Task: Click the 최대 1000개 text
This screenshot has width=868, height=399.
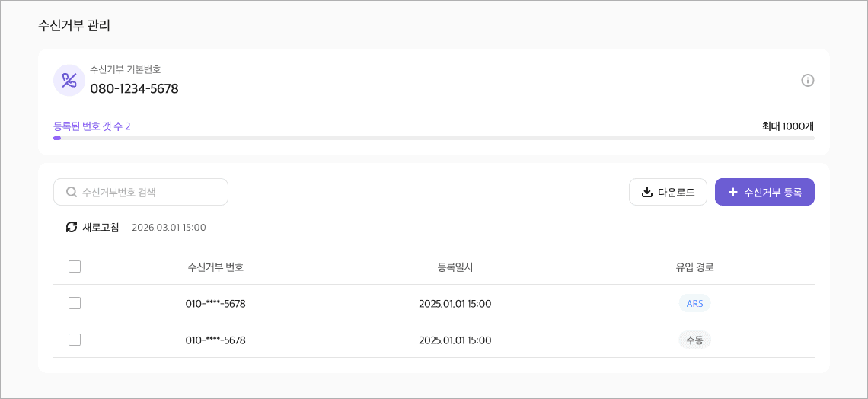Action: click(x=788, y=126)
